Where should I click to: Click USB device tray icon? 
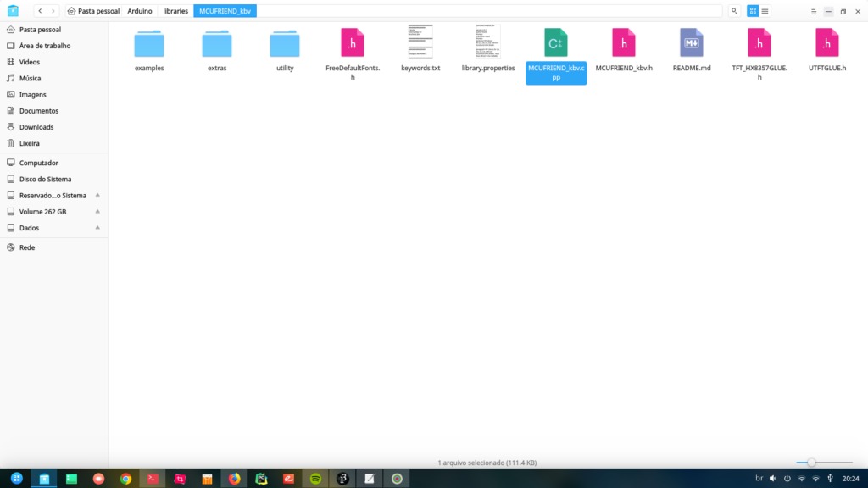[830, 479]
